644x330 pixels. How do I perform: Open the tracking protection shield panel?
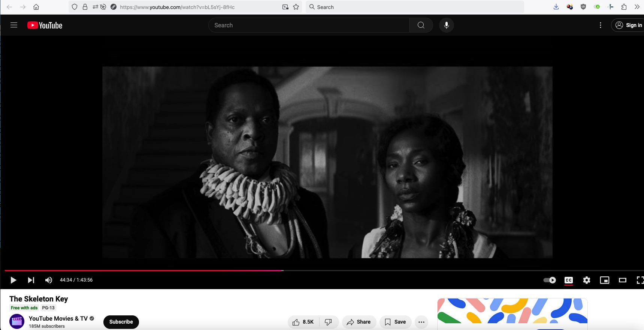[x=75, y=7]
